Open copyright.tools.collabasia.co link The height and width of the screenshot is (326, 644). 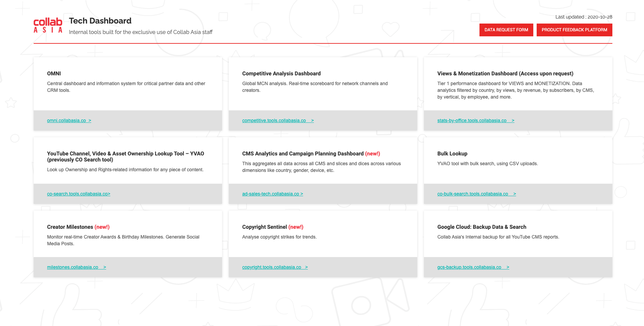[x=275, y=267]
